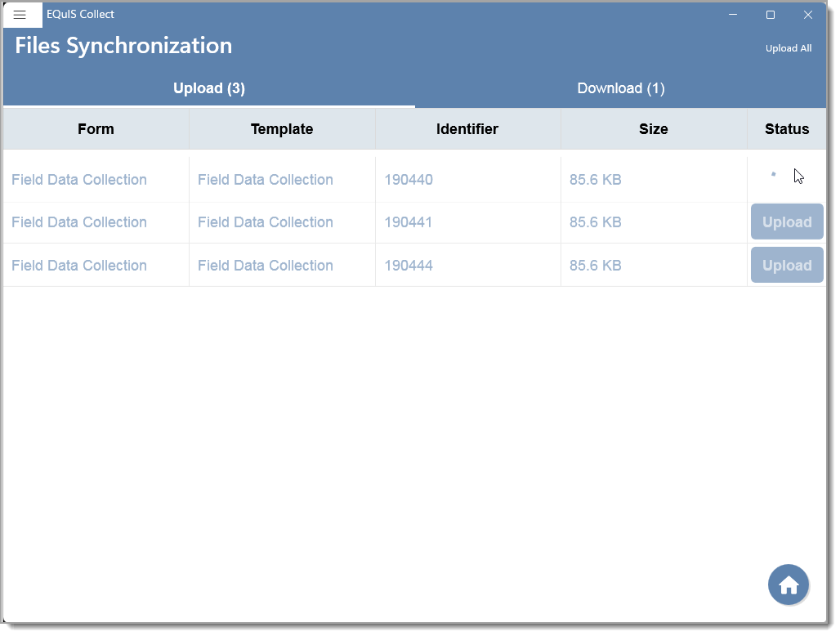840x636 pixels.
Task: Switch to the Download (1) tab
Action: pyautogui.click(x=621, y=88)
